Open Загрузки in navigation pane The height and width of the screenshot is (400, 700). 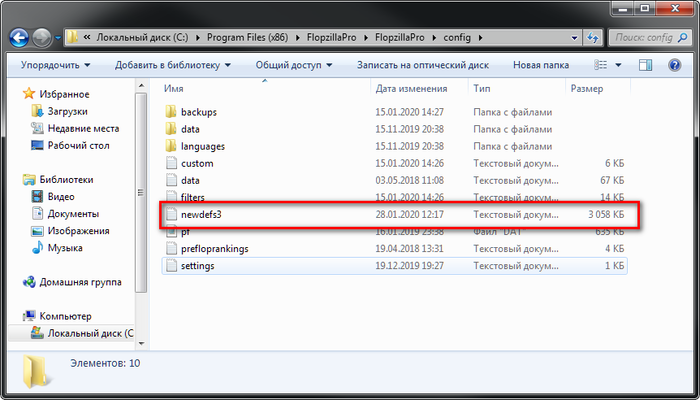[67, 112]
